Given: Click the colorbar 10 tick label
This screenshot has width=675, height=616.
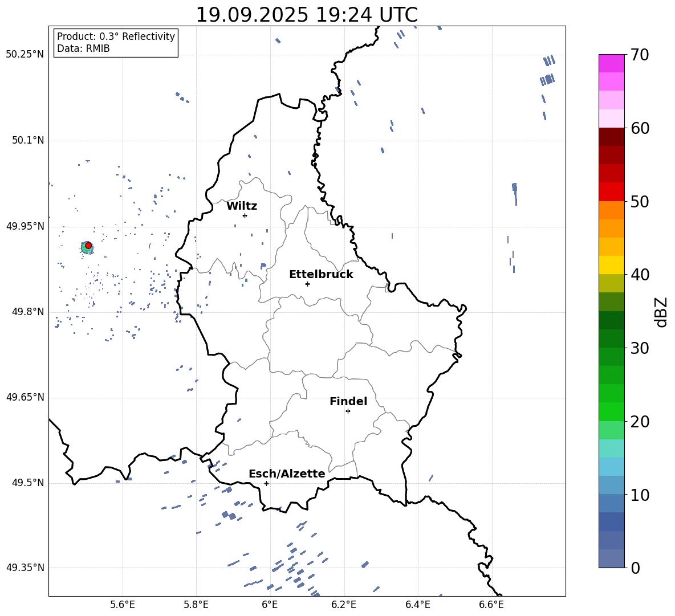Looking at the screenshot, I should (x=640, y=495).
